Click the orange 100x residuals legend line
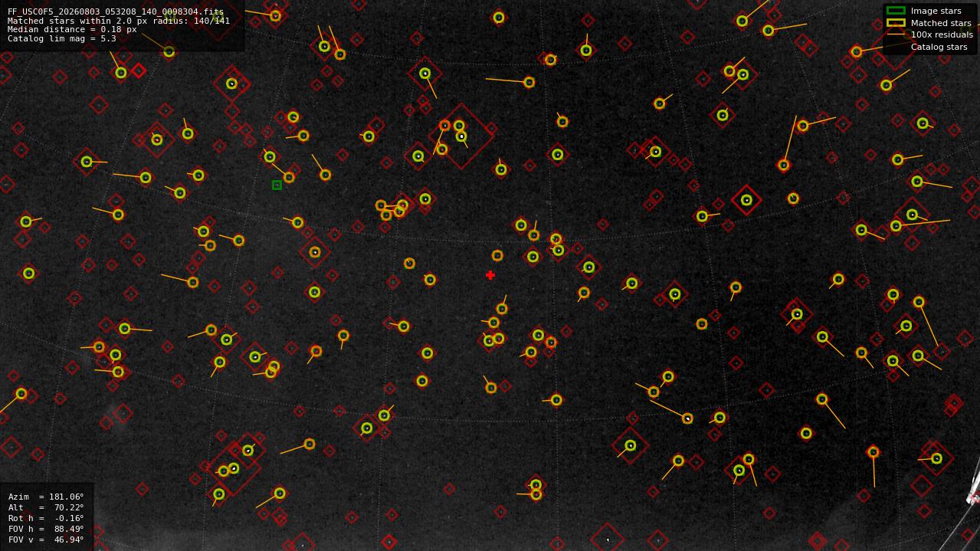Image resolution: width=980 pixels, height=551 pixels. click(896, 34)
